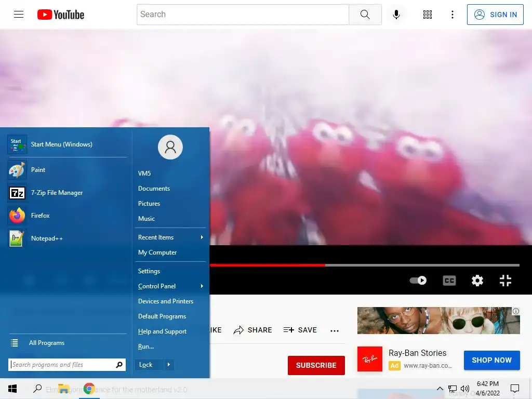Click the user account picture
The height and width of the screenshot is (399, 532).
(170, 147)
